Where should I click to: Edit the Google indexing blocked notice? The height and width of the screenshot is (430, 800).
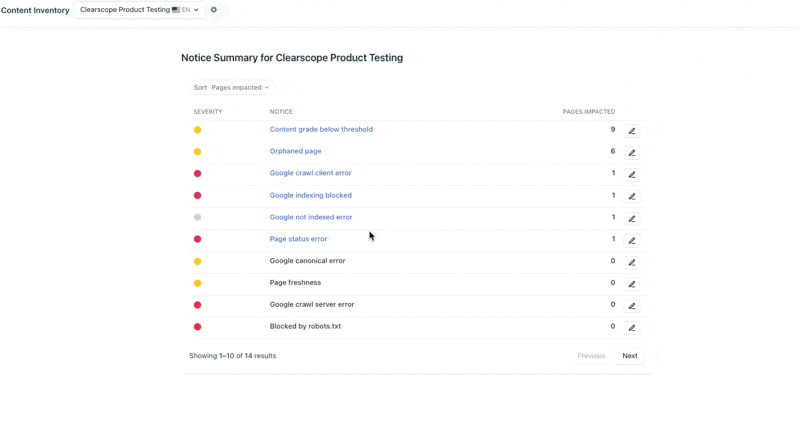632,196
